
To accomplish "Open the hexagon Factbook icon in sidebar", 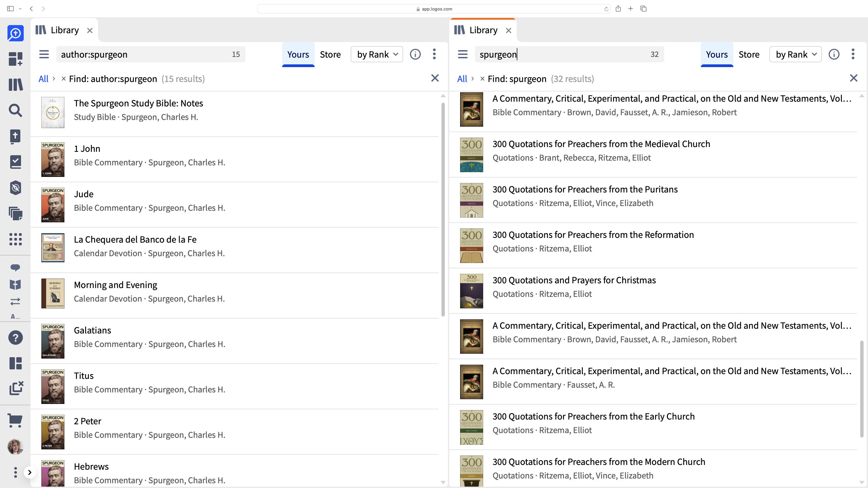I will [x=15, y=188].
